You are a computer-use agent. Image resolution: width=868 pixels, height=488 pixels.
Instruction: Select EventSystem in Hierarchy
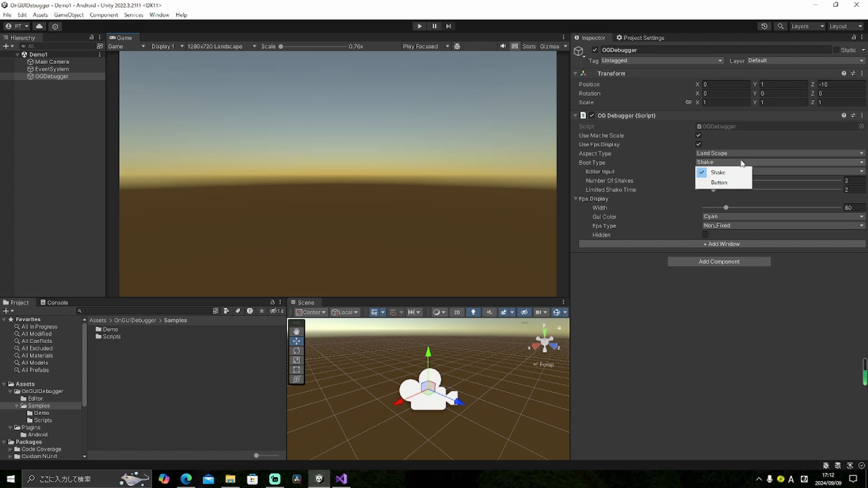click(x=52, y=69)
